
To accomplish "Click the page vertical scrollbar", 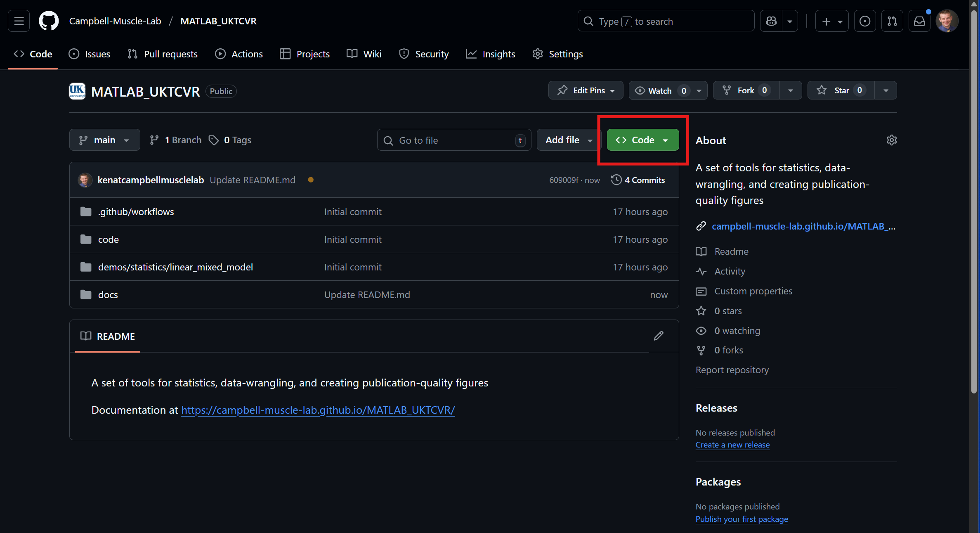I will [974, 202].
